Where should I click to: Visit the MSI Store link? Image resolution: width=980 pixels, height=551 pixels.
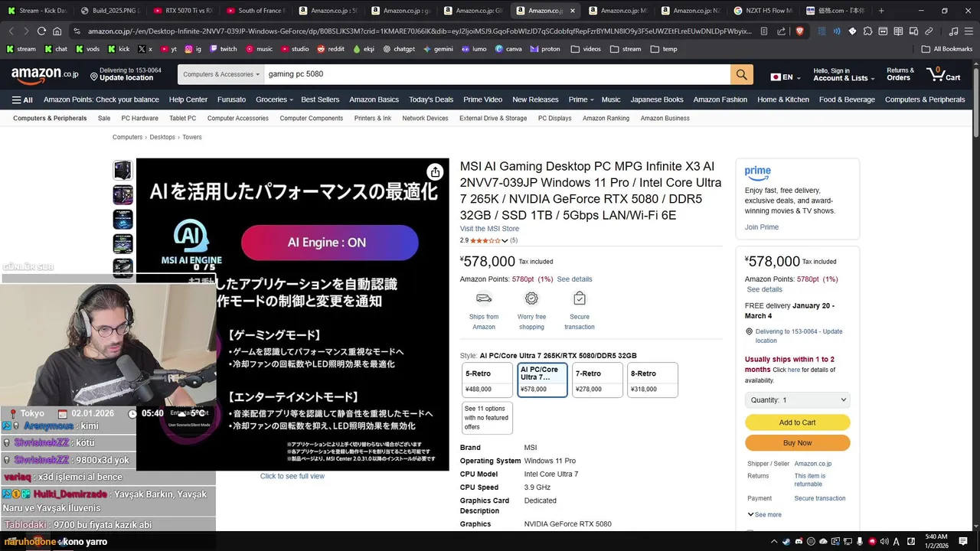coord(489,229)
